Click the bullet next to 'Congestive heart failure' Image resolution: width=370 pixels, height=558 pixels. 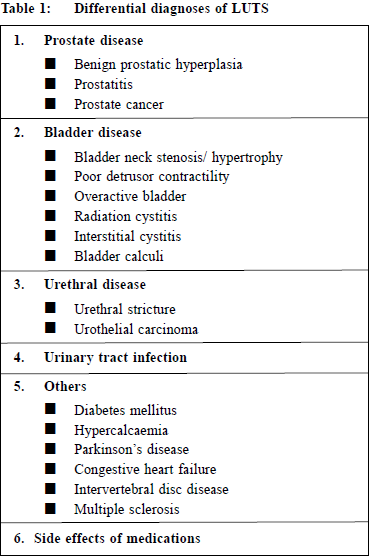tap(50, 469)
